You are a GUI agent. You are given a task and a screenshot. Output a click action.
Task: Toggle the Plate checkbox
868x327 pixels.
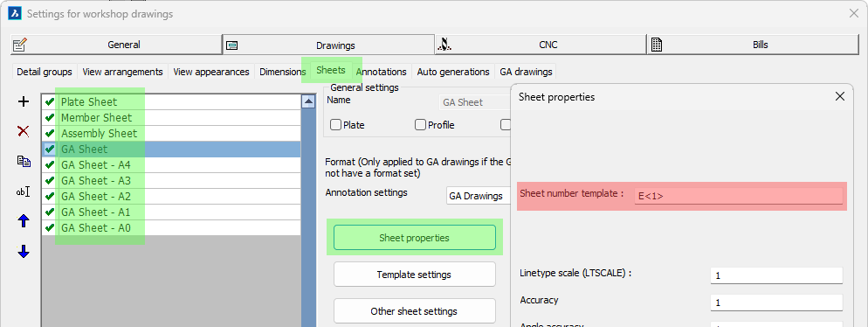pyautogui.click(x=335, y=125)
